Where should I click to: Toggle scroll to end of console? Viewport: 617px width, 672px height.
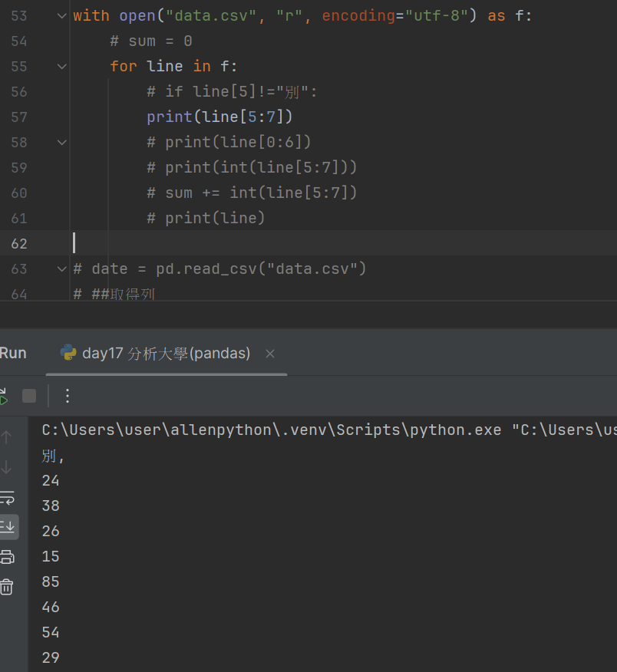8,527
